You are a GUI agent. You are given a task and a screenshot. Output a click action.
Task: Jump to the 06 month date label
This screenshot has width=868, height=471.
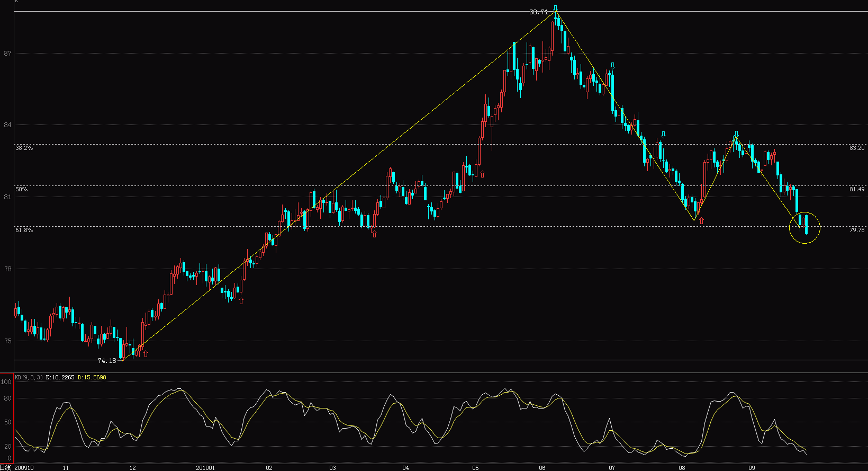542,468
